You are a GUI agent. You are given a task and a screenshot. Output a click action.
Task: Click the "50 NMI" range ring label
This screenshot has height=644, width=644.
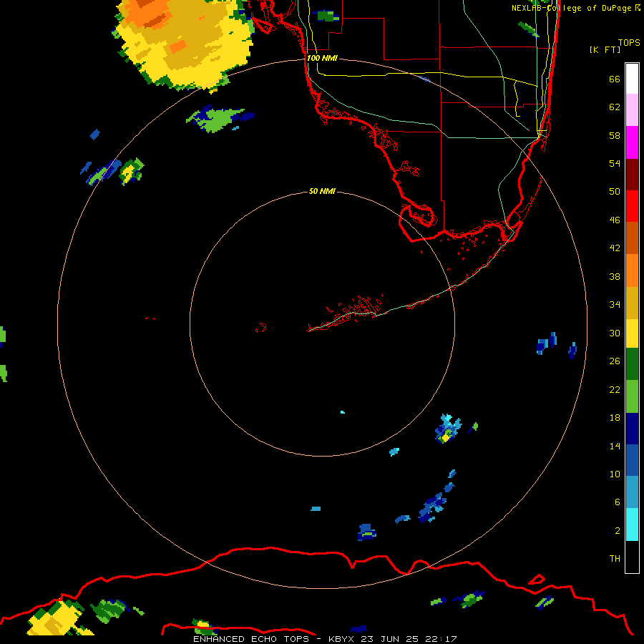[322, 191]
